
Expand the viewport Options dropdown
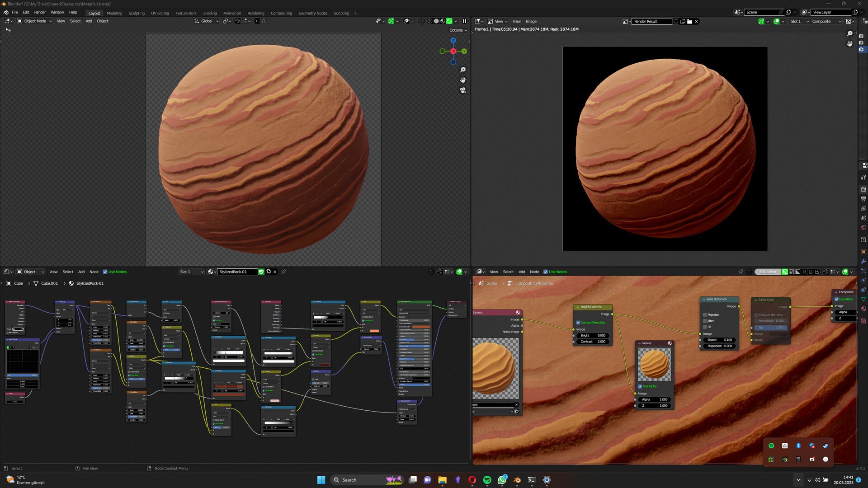[458, 30]
